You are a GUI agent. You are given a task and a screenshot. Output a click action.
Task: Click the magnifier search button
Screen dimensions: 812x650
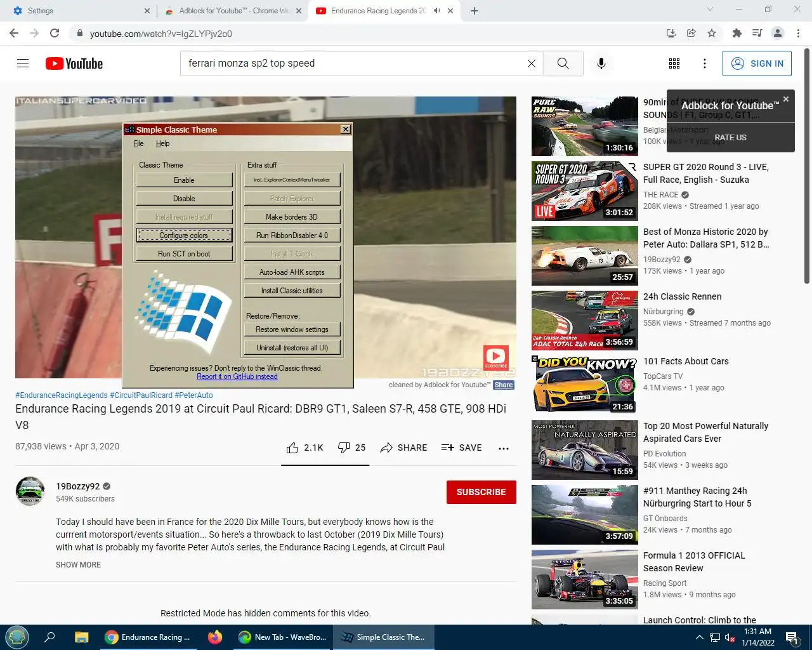point(563,63)
